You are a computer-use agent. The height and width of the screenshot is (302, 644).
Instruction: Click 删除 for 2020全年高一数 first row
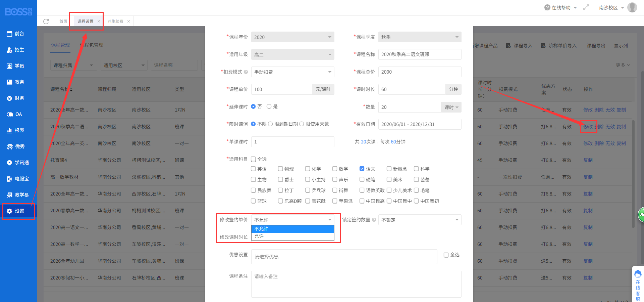(599, 110)
